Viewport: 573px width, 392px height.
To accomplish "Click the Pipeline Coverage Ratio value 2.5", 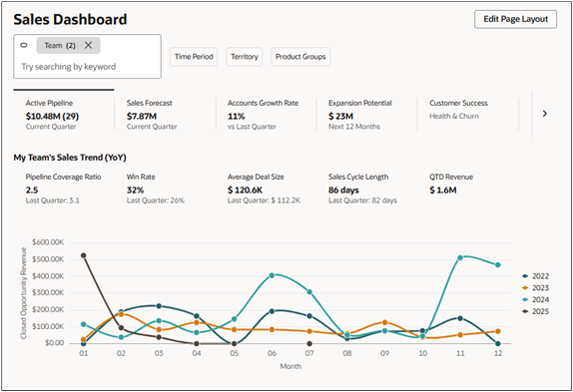I will coord(32,191).
